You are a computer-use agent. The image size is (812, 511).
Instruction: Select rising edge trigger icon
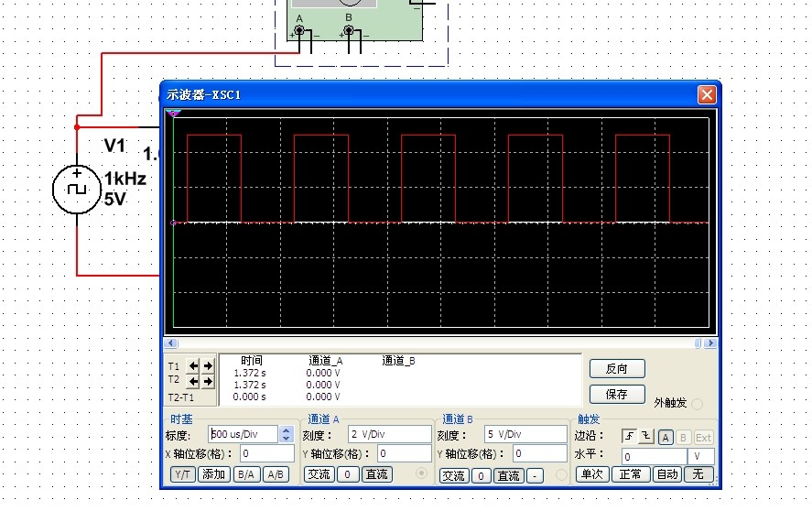tap(629, 437)
